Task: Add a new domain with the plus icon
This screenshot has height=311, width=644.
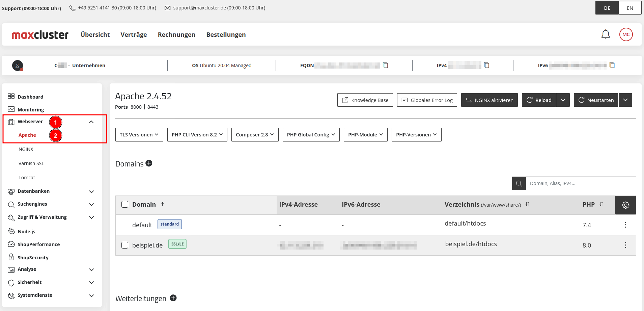Action: [x=149, y=163]
